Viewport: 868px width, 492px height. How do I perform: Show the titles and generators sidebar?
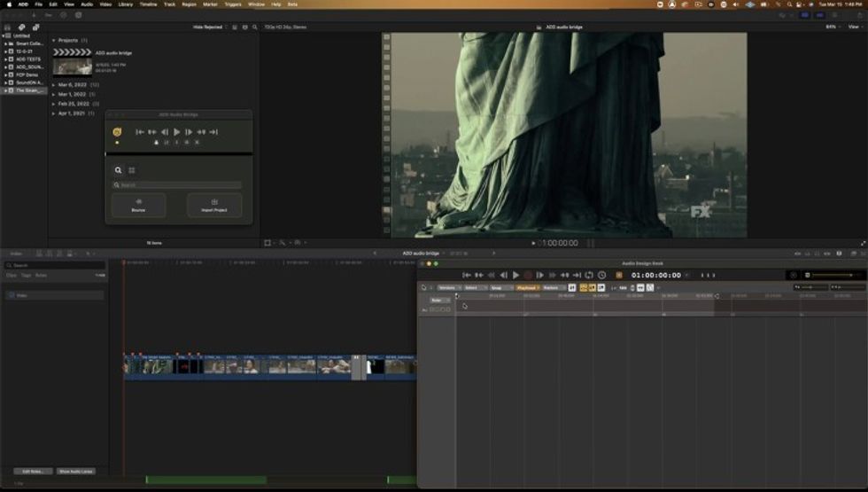[36, 27]
